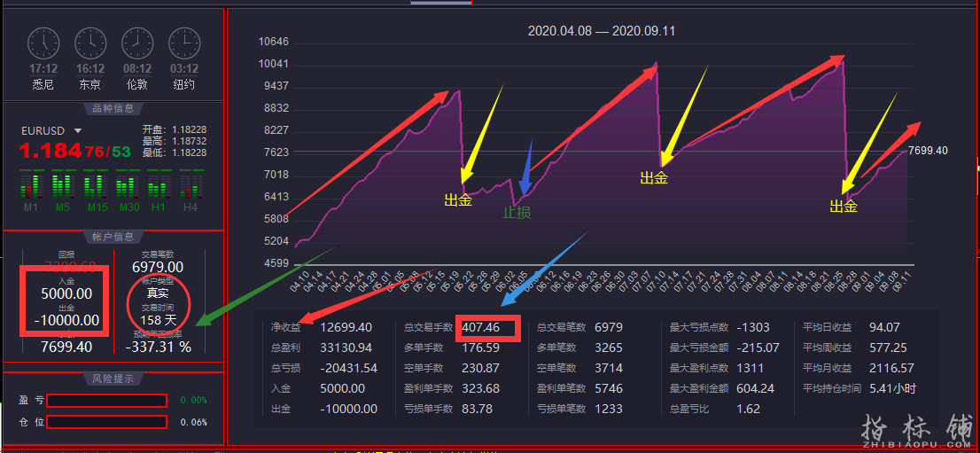This screenshot has width=980, height=453.
Task: Click the 平均周收益 value 577.25
Action: [888, 348]
